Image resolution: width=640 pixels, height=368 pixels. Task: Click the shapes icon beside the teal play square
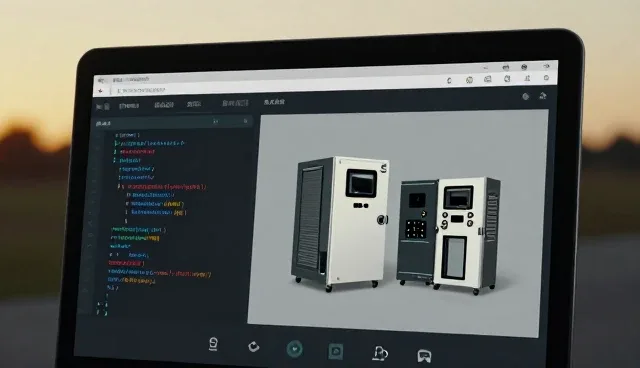(380, 353)
